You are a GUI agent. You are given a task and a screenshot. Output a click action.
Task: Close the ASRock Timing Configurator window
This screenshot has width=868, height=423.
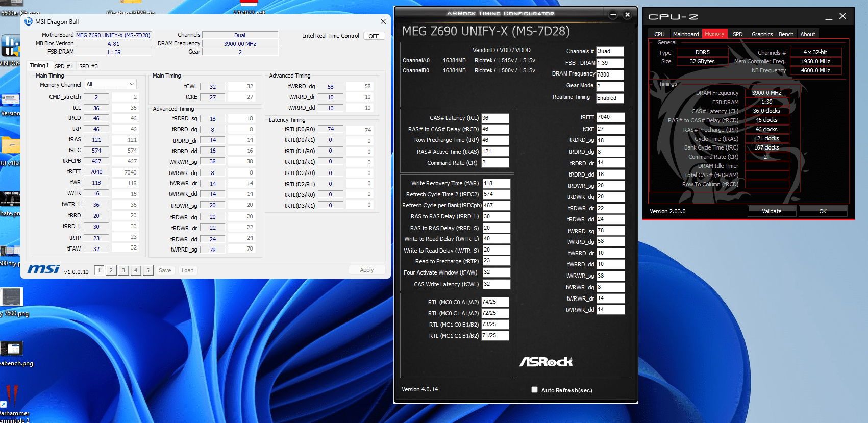coord(628,15)
